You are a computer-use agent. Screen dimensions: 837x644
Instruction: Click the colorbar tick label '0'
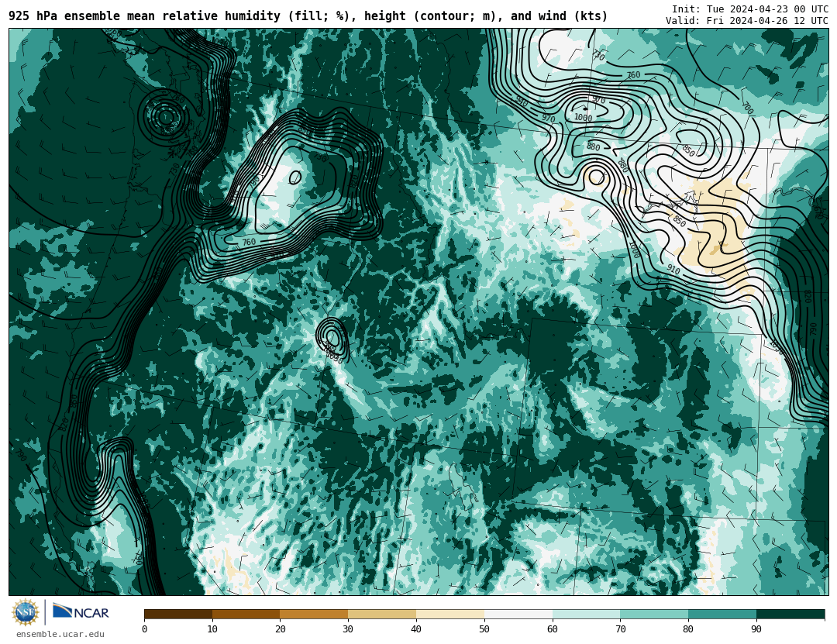(145, 629)
